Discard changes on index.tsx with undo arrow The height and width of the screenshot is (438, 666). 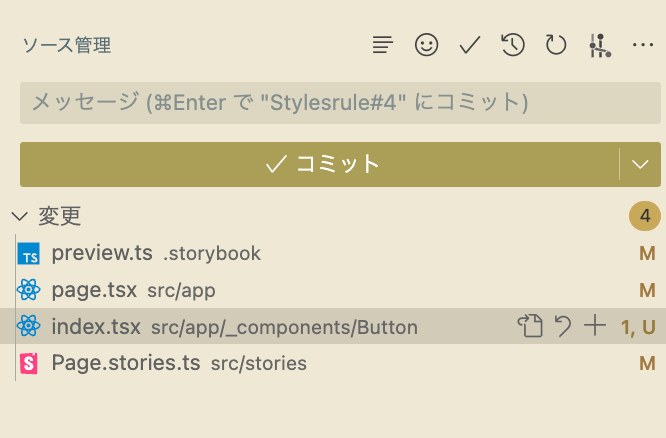(x=563, y=326)
